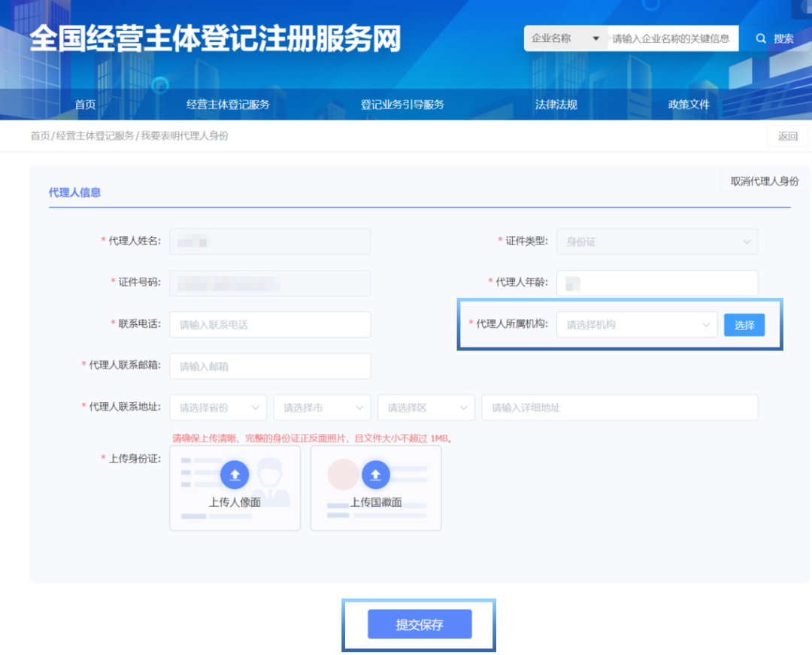Click the 代理人联系邮箱 input field

point(270,366)
